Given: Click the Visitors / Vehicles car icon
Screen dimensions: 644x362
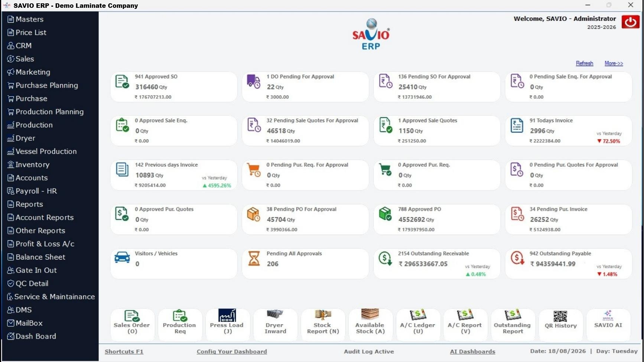Looking at the screenshot, I should [x=122, y=257].
